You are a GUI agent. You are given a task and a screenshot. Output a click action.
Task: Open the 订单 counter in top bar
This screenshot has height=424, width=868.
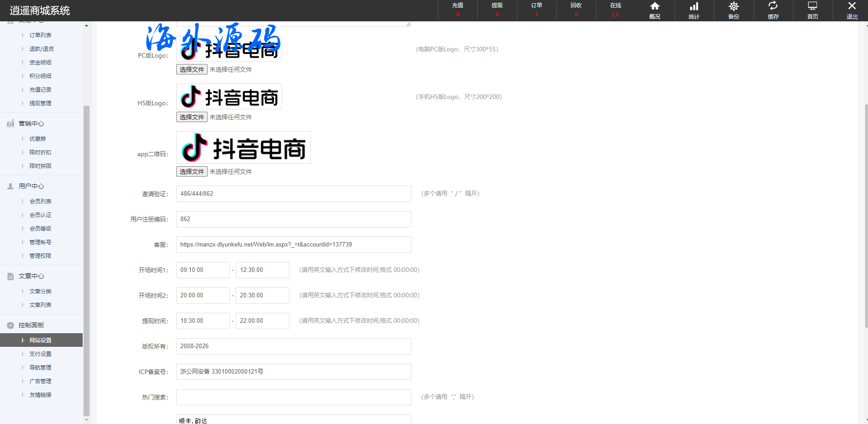[x=536, y=10]
